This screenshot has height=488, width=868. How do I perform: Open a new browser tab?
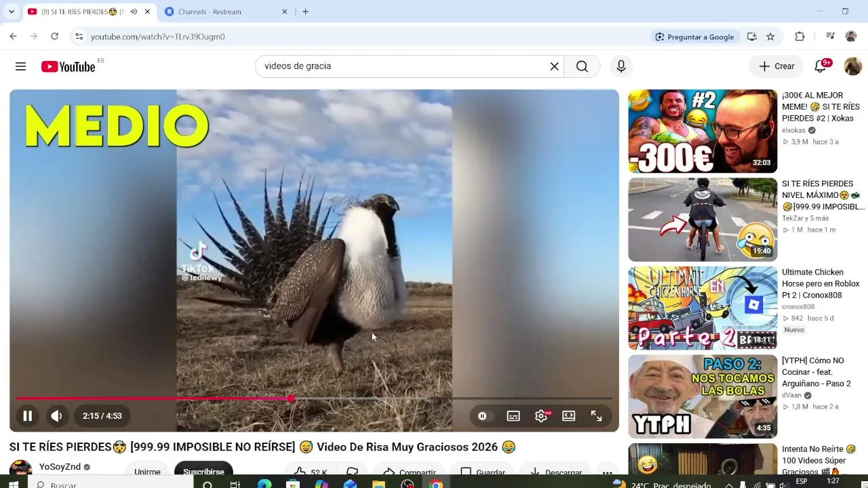306,12
